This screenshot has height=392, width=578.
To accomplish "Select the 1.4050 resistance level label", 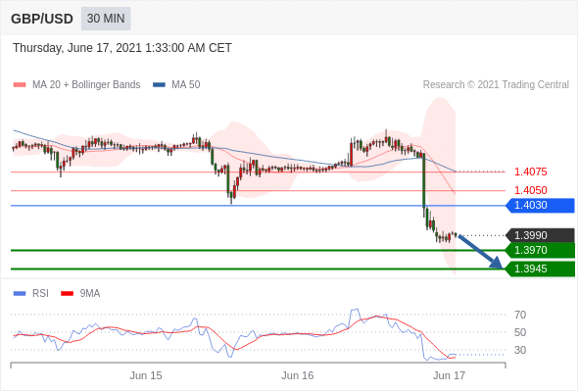I will click(530, 190).
